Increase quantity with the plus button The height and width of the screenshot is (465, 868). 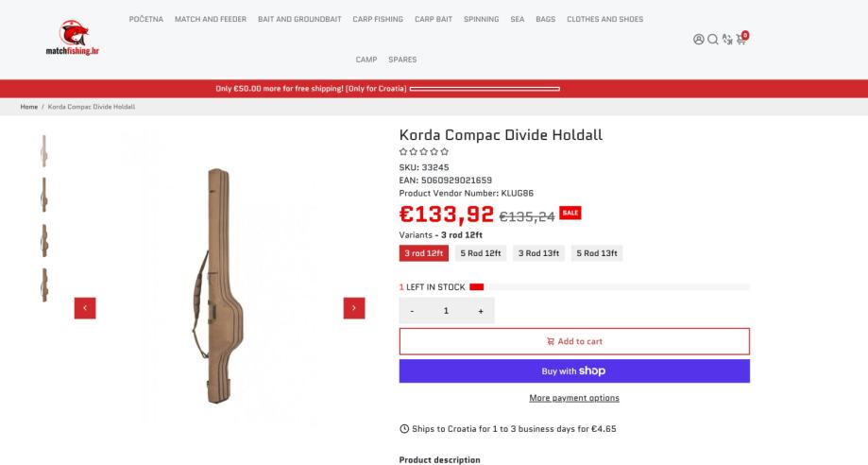pyautogui.click(x=481, y=311)
